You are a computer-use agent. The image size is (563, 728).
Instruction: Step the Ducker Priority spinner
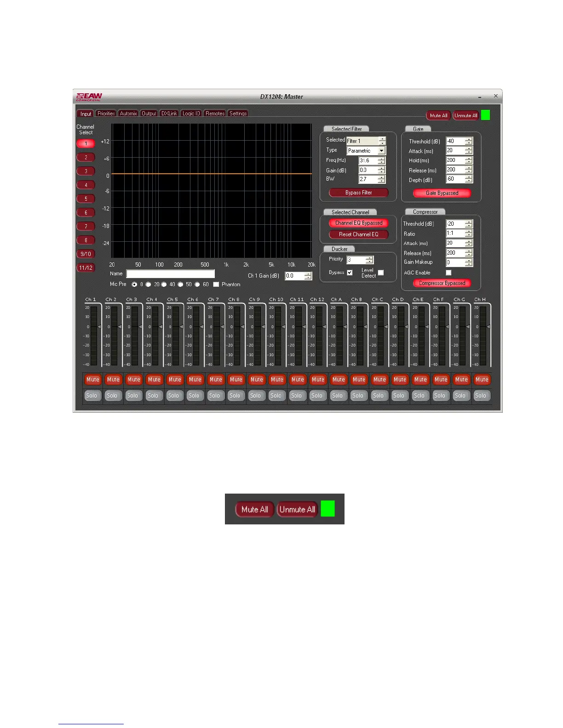coord(370,260)
